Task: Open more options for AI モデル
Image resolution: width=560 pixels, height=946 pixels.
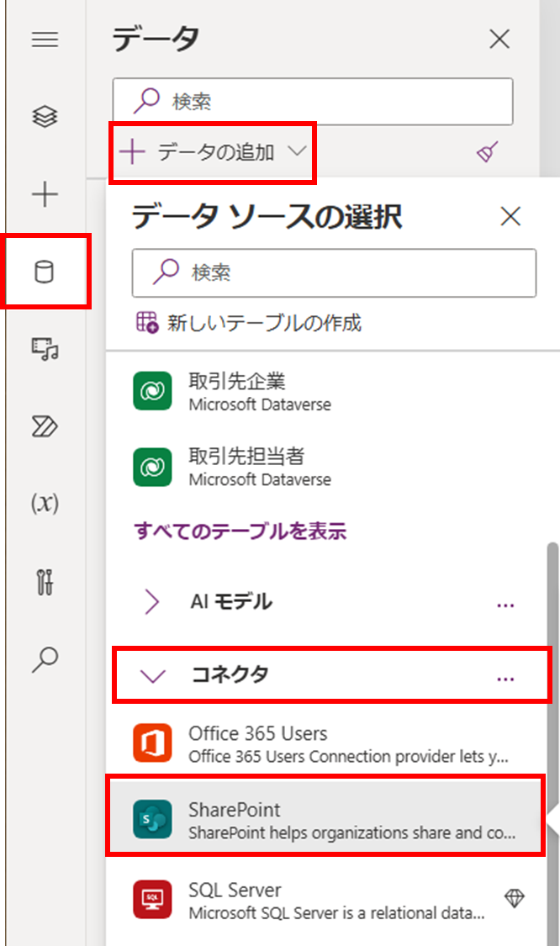Action: pos(505,605)
